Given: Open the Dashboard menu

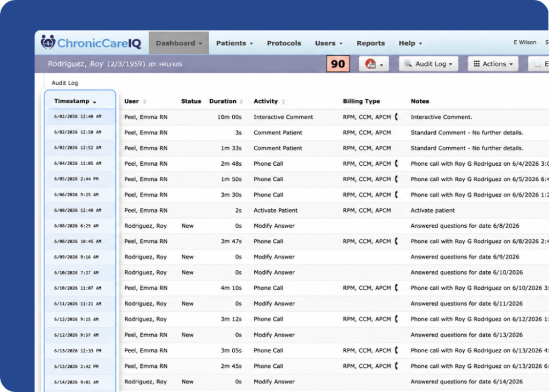Looking at the screenshot, I should (179, 43).
